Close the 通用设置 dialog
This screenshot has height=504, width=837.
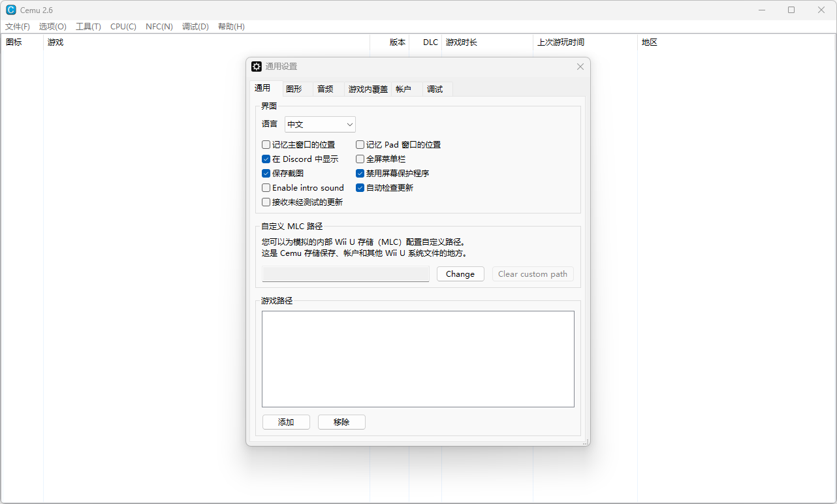(x=580, y=67)
